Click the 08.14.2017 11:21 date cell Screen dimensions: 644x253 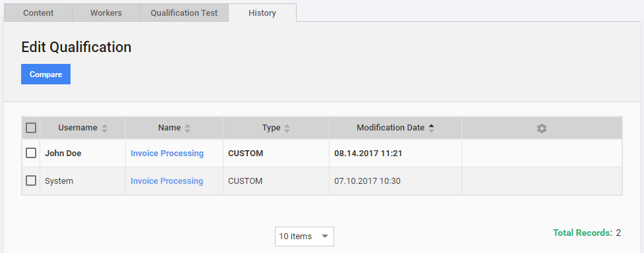click(395, 154)
